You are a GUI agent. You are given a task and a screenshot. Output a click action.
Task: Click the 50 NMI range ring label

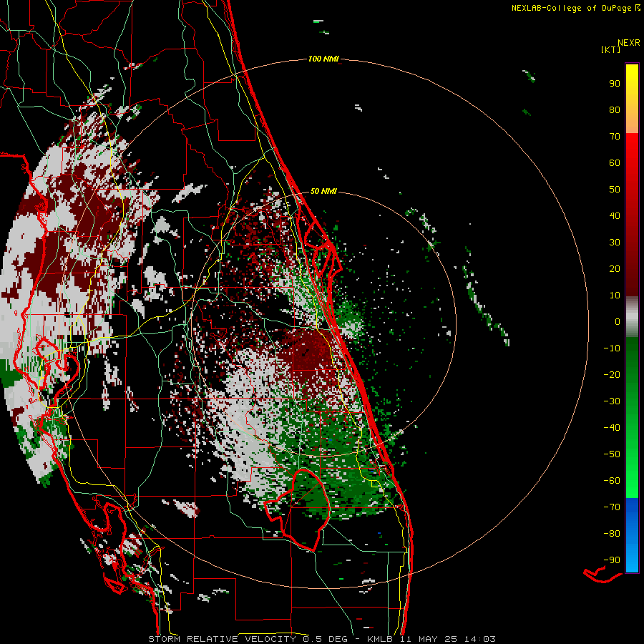pos(323,191)
